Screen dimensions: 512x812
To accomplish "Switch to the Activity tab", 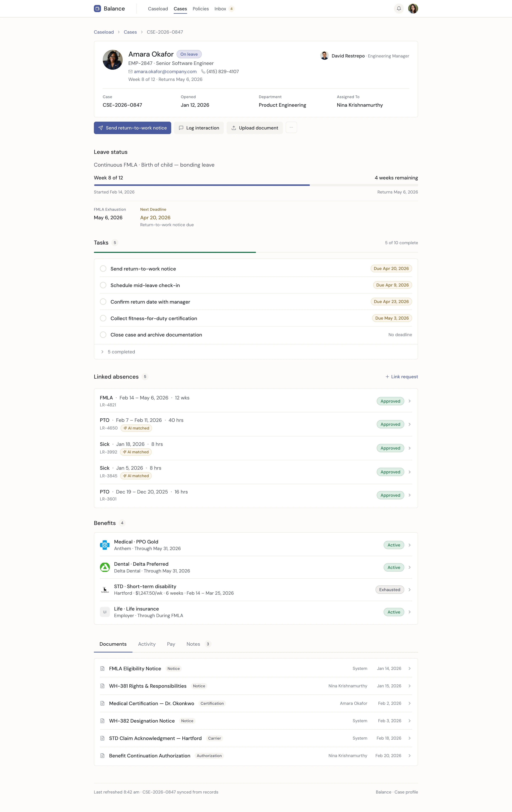I will click(147, 644).
